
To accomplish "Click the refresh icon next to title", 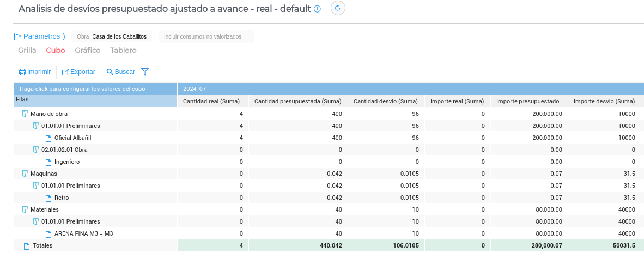I will click(338, 8).
